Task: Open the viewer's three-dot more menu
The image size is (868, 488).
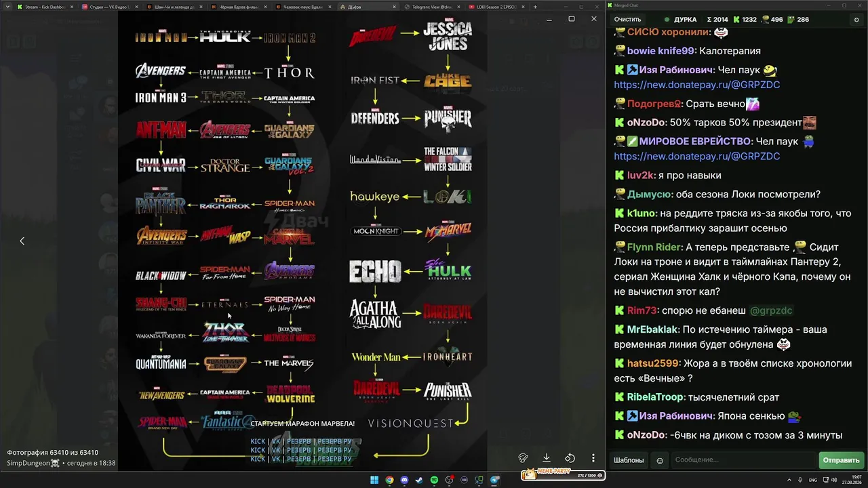Action: (x=593, y=458)
